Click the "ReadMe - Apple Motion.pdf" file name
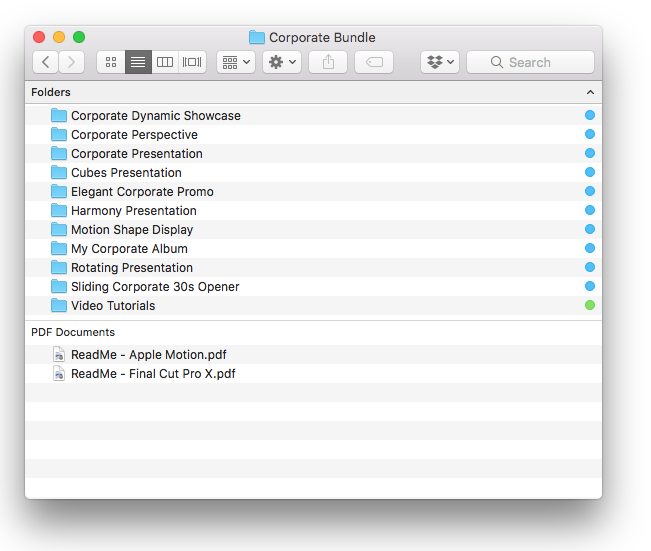The width and height of the screenshot is (651, 551). 149,355
